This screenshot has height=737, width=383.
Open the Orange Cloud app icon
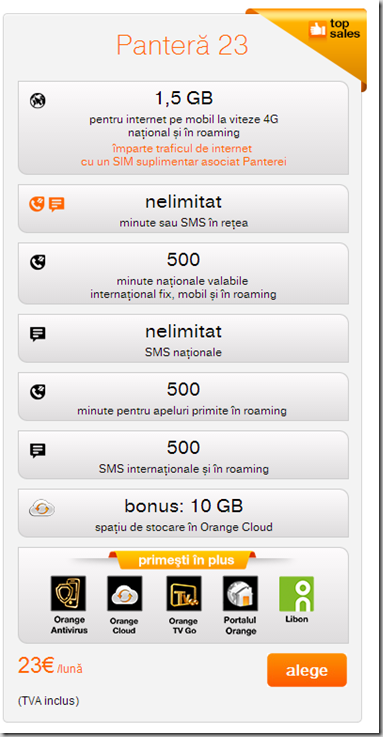point(125,593)
